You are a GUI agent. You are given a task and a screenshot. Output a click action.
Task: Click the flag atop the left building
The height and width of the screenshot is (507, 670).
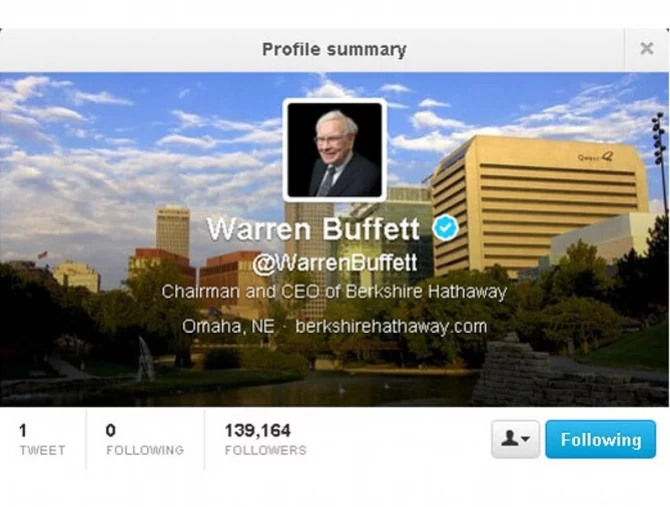42,255
